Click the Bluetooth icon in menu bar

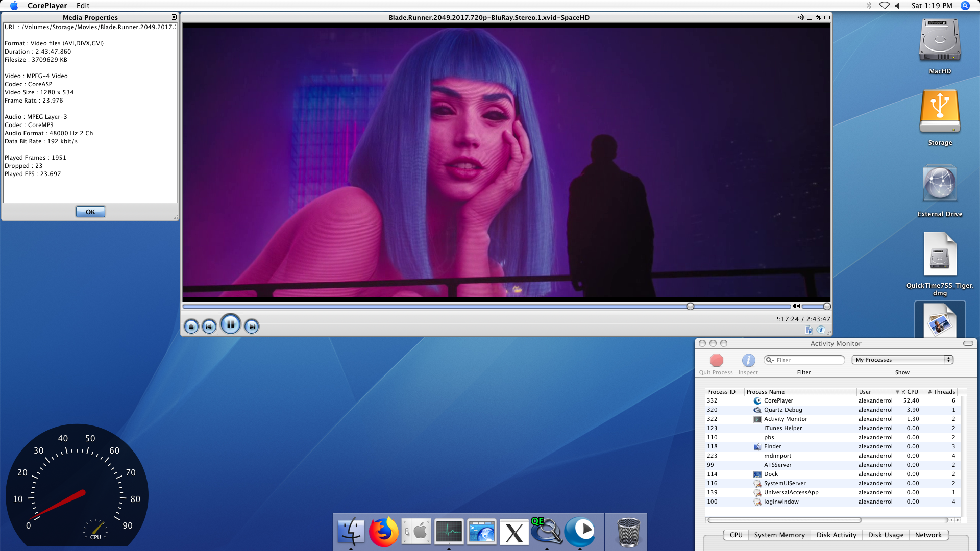click(869, 6)
